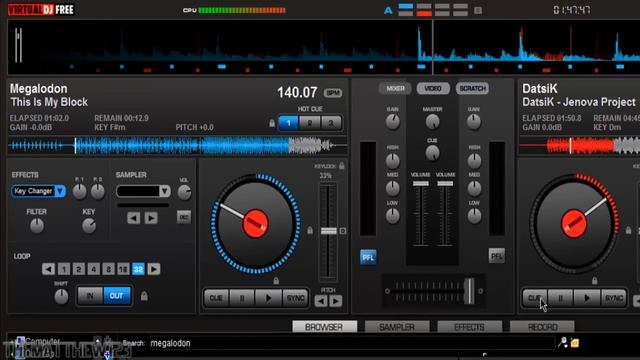Set loop length to 32 beats
The image size is (640, 360).
[x=138, y=269]
